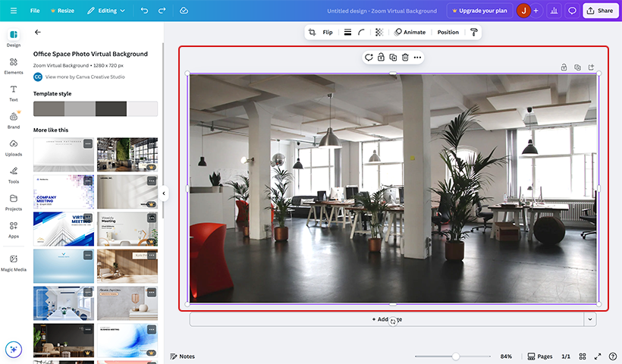This screenshot has height=364, width=622.
Task: Open the hamburger main menu
Action: coord(14,11)
